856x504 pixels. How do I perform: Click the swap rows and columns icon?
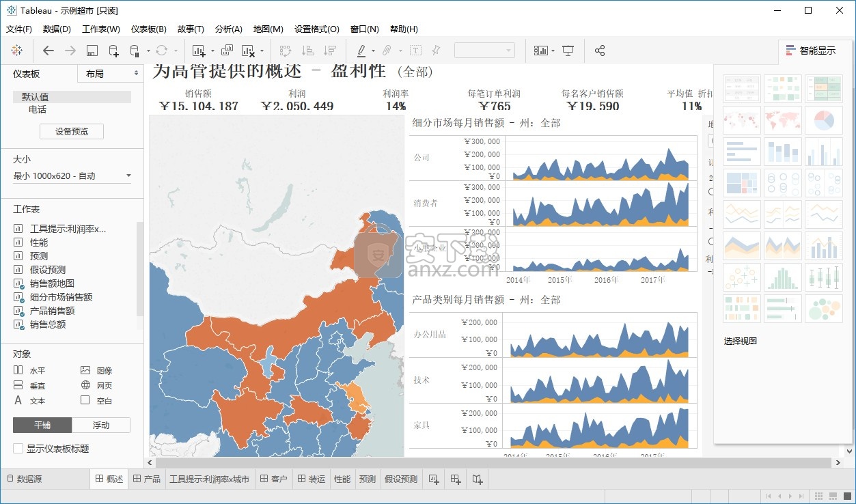(x=286, y=51)
